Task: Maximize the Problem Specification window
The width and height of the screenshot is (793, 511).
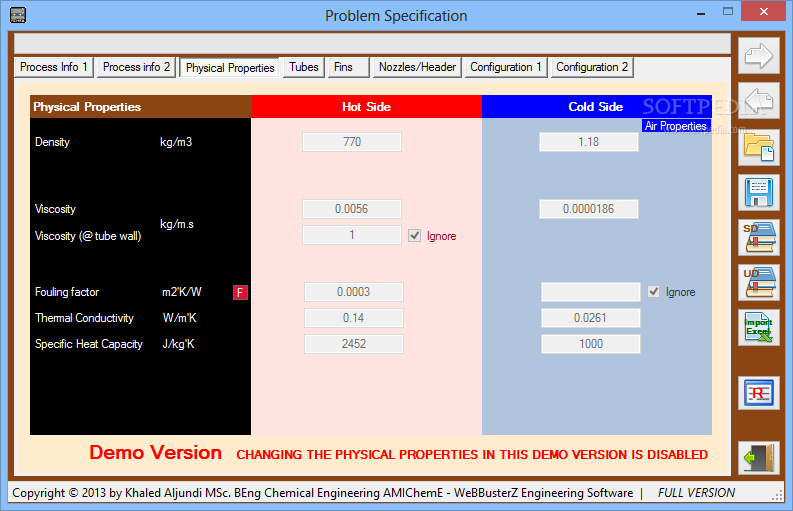Action: point(728,12)
